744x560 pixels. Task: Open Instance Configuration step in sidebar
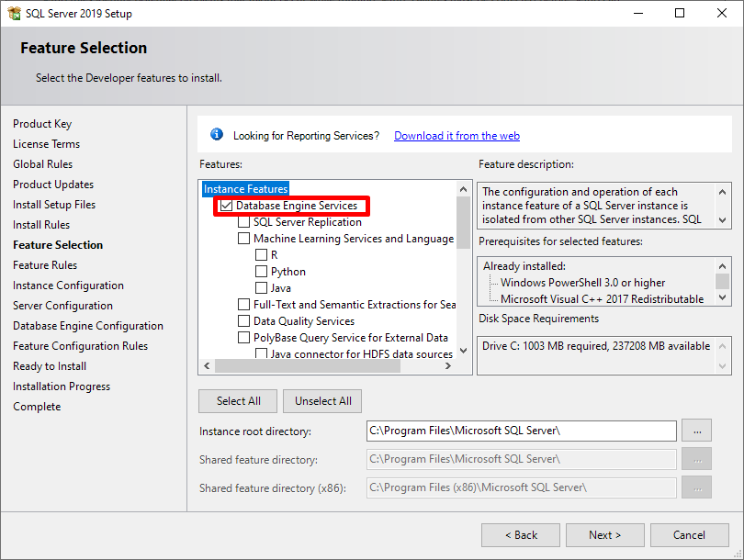coord(68,286)
